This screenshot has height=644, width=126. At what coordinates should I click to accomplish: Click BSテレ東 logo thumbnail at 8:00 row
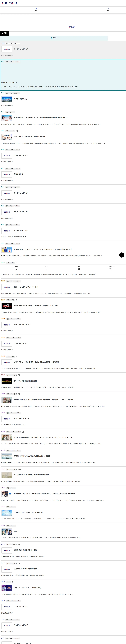pos(7,156)
